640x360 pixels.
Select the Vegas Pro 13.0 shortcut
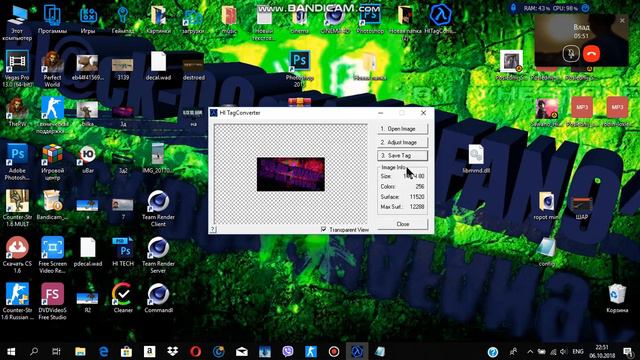click(17, 69)
